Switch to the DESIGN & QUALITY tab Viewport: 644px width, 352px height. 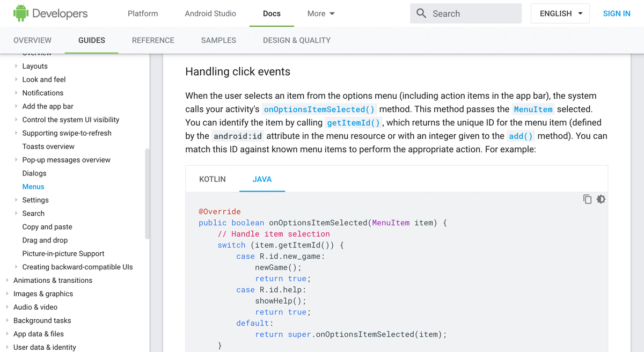[297, 40]
